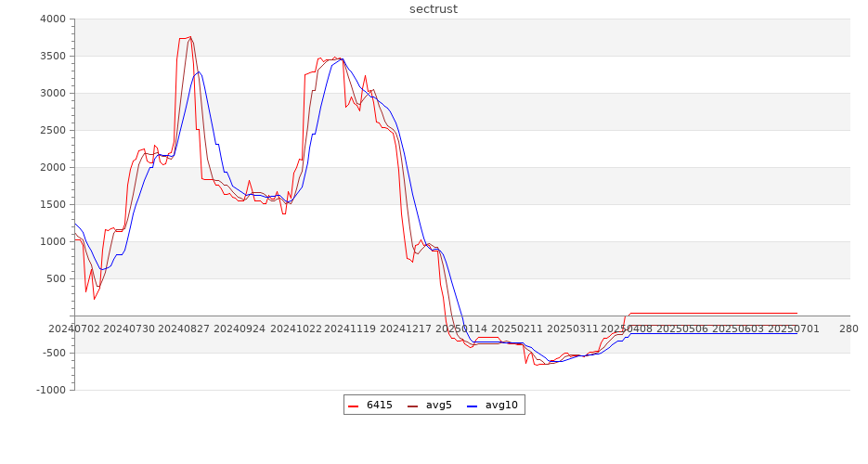Click the 20240702 date label
This screenshot has height=464, width=868.
pyautogui.click(x=74, y=329)
